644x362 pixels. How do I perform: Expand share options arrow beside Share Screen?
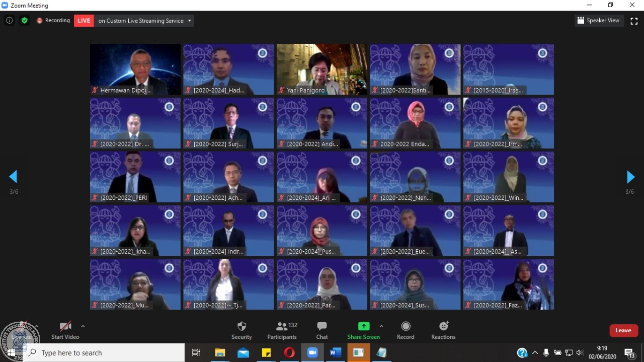(381, 326)
